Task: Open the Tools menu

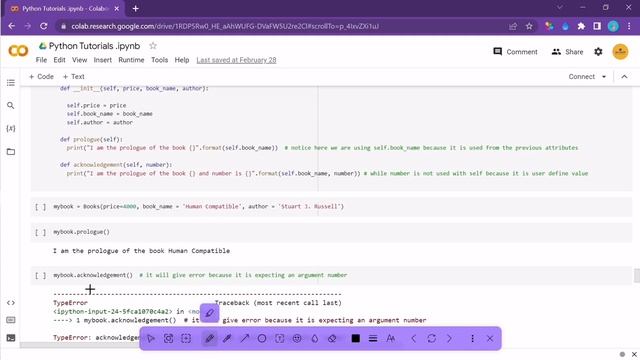Action: coord(160,60)
